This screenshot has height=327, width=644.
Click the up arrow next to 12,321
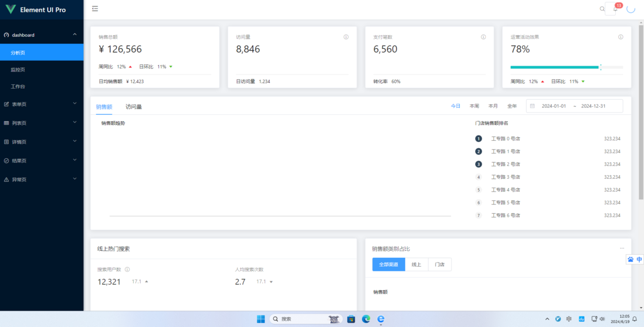(147, 282)
